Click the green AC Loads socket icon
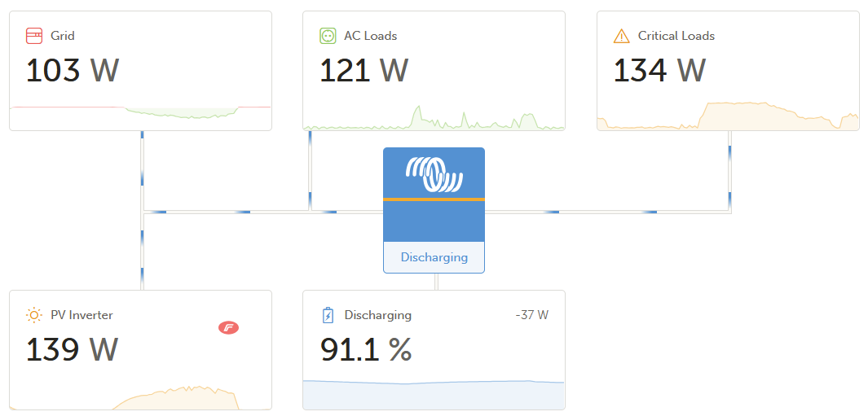The image size is (868, 416). click(x=328, y=36)
